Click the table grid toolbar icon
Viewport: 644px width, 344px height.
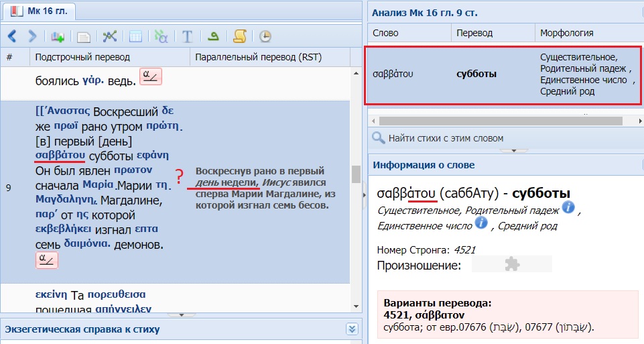pos(135,36)
